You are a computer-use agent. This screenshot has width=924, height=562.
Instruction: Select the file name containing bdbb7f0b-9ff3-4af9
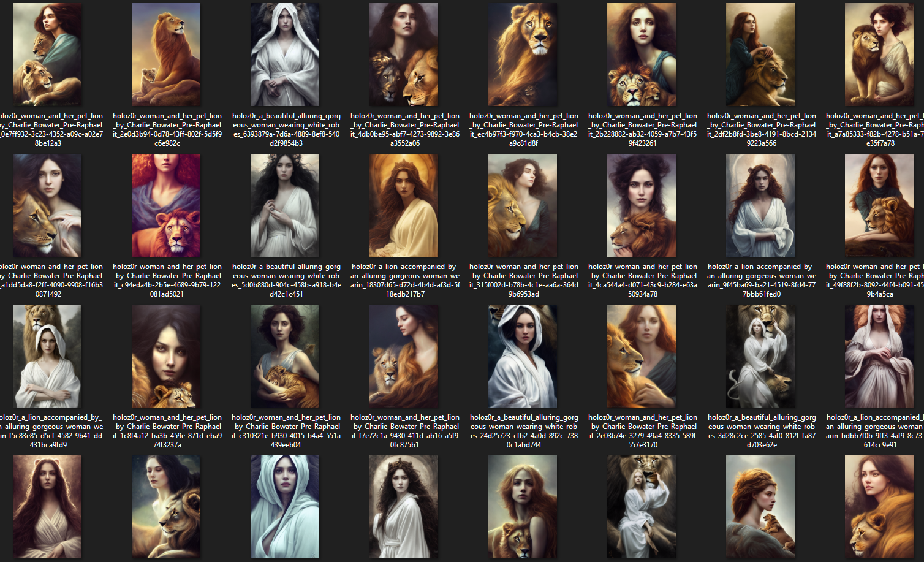875,431
